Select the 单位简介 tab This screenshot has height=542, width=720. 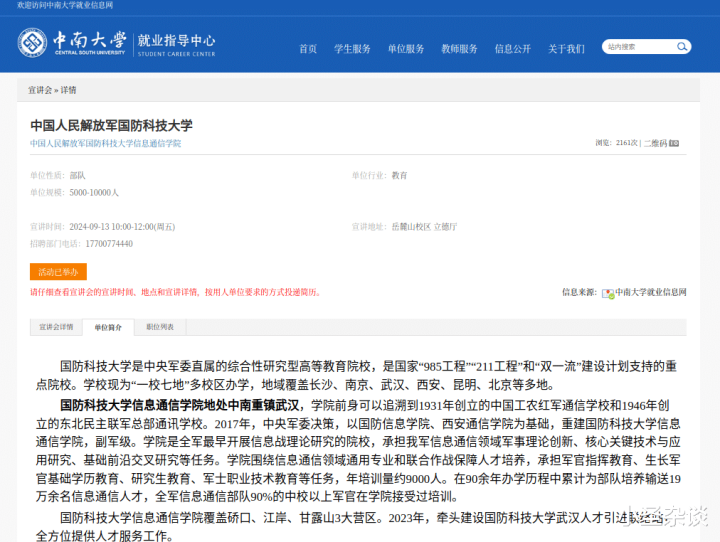click(x=108, y=327)
